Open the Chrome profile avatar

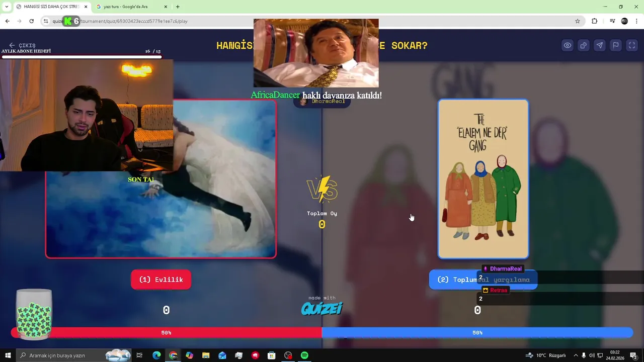[624, 21]
